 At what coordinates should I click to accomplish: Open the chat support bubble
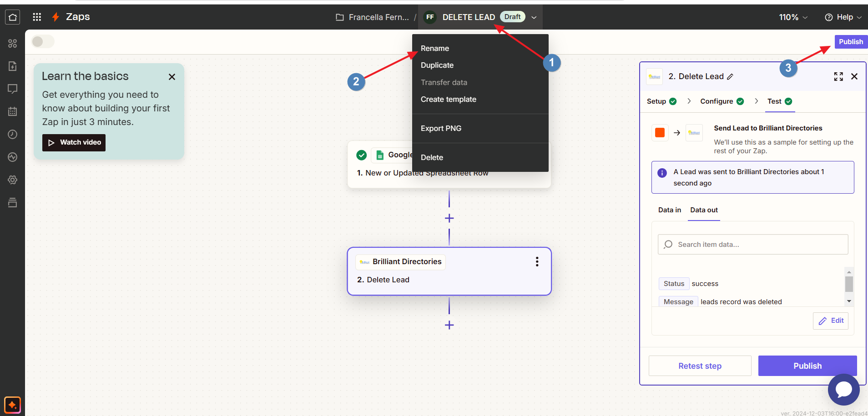(x=843, y=390)
